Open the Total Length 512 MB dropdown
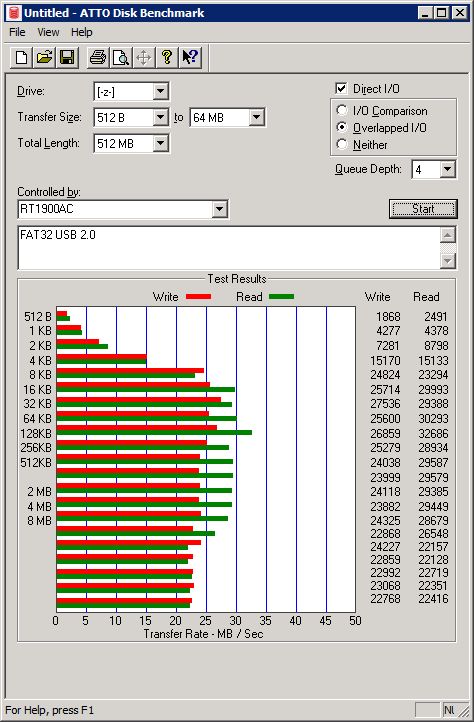Image resolution: width=474 pixels, height=722 pixels. pyautogui.click(x=160, y=143)
